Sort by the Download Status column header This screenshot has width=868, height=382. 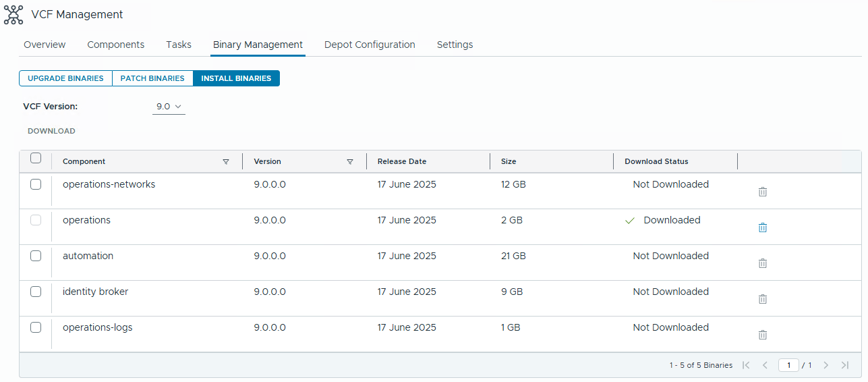pyautogui.click(x=656, y=162)
